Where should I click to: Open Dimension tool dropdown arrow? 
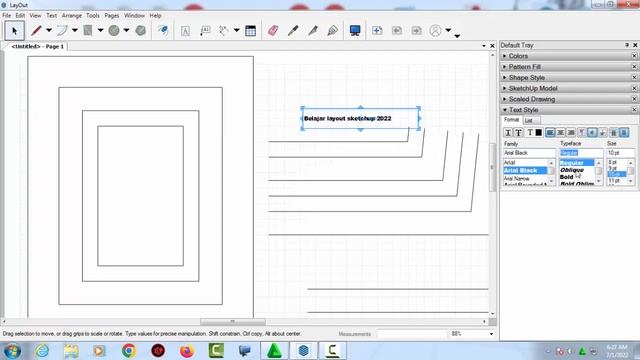[x=236, y=31]
